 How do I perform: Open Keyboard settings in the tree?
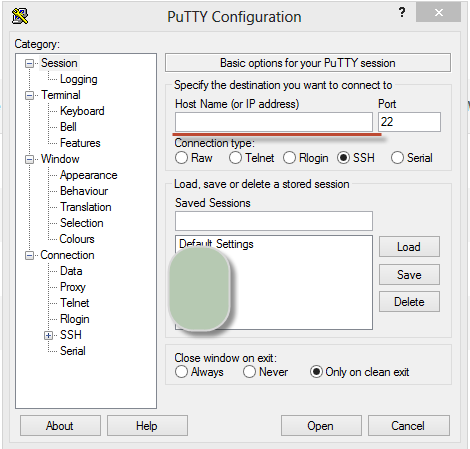(x=82, y=111)
